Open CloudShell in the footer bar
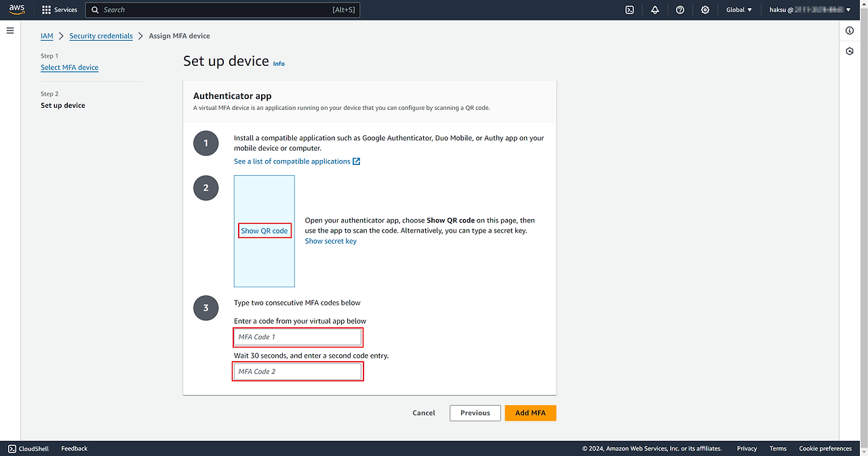Viewport: 868px width, 456px height. [28, 449]
